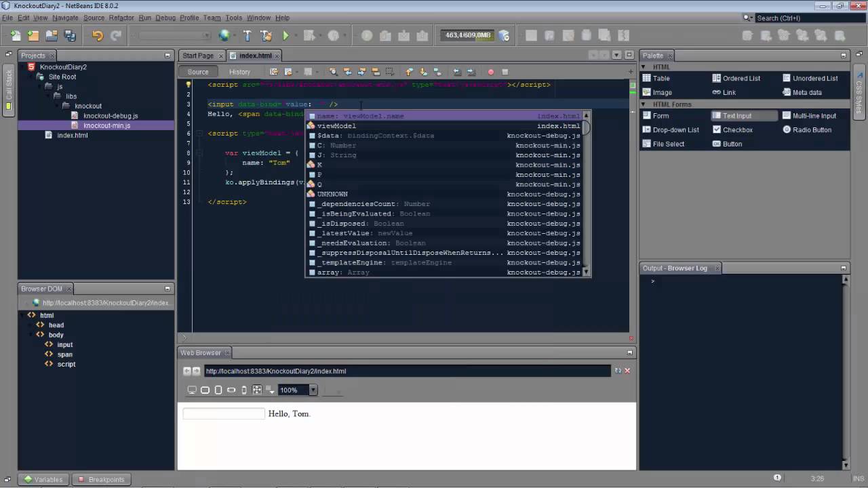Select the smartphone portrait size icon

244,390
